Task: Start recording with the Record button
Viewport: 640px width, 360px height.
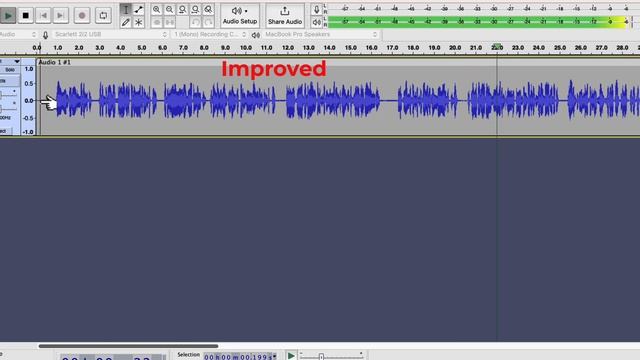Action: [x=82, y=16]
